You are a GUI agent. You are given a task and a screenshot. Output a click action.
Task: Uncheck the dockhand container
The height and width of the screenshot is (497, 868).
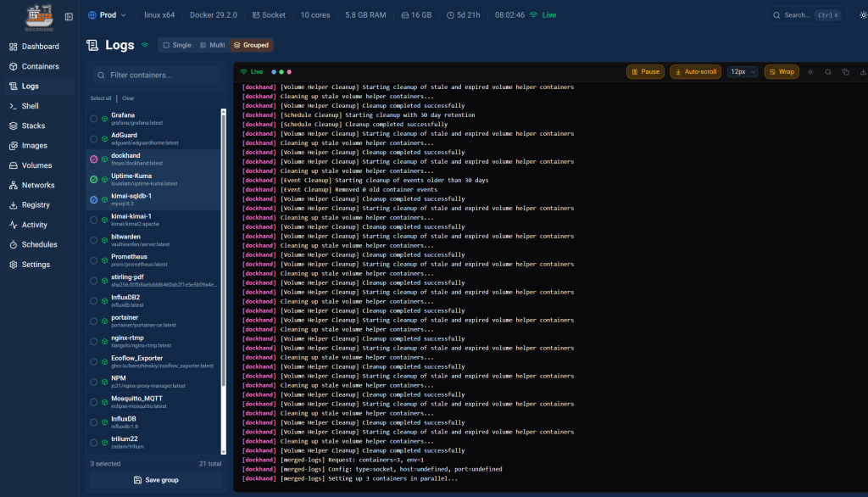point(94,159)
